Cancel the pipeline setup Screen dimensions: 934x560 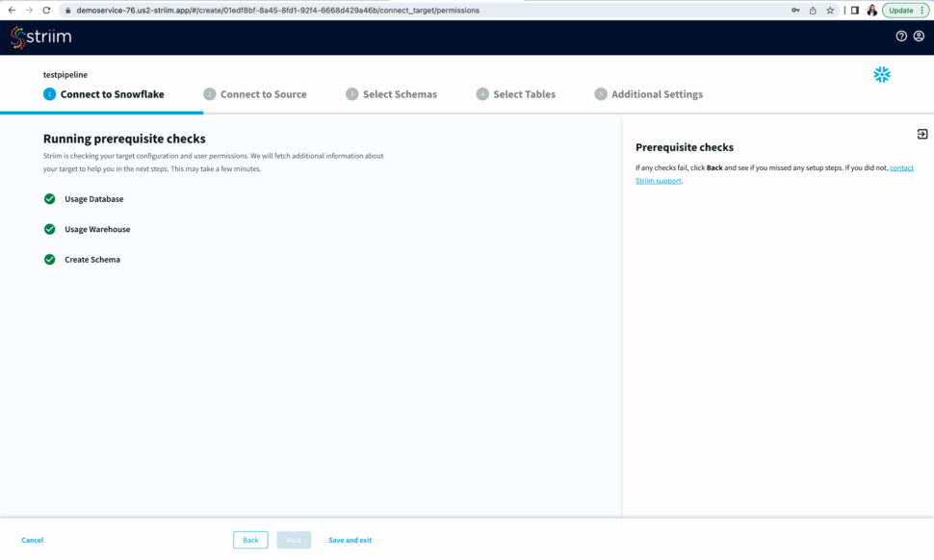[33, 541]
